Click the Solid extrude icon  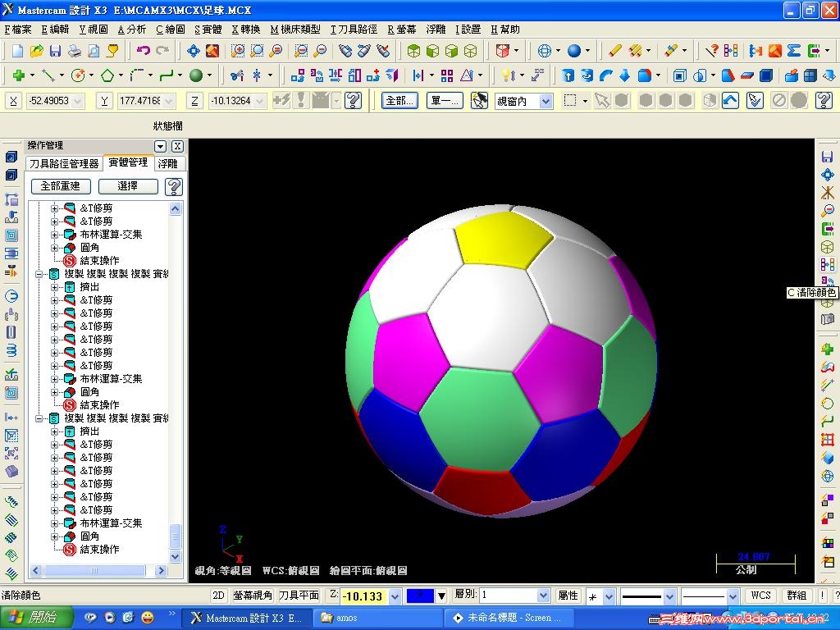(x=568, y=75)
